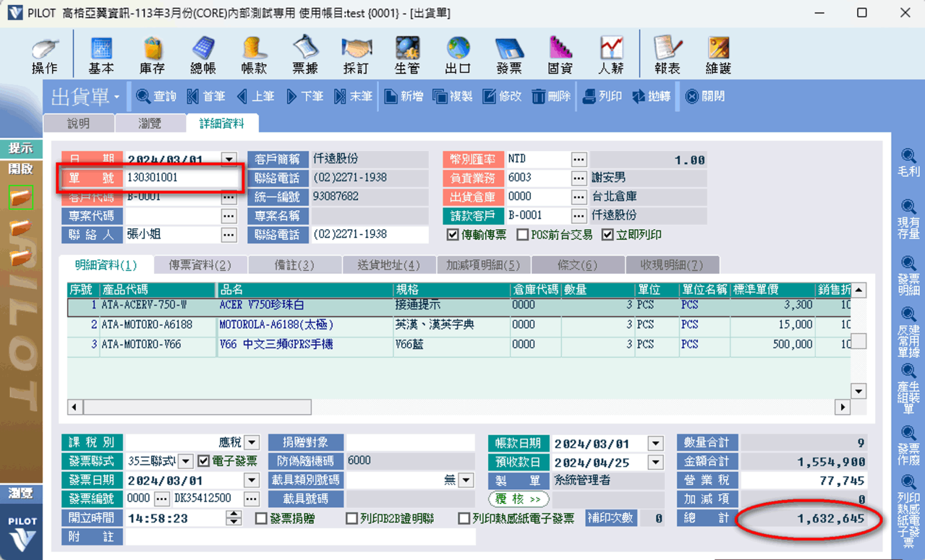
Task: Uncheck the 傳輸傳票 checkbox
Action: coord(453,235)
